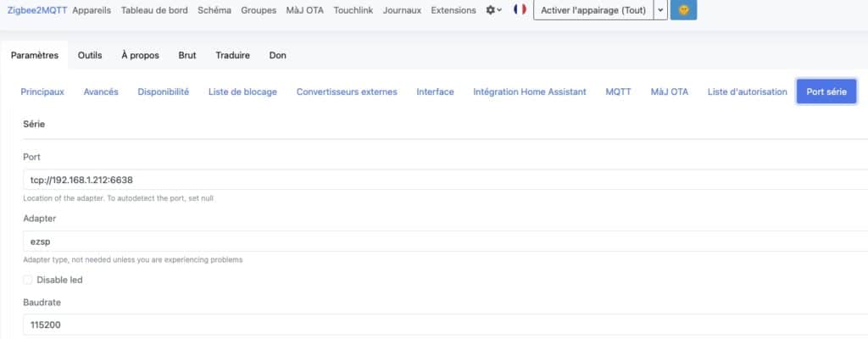Open Touchlink page
The height and width of the screenshot is (339, 868).
(353, 10)
